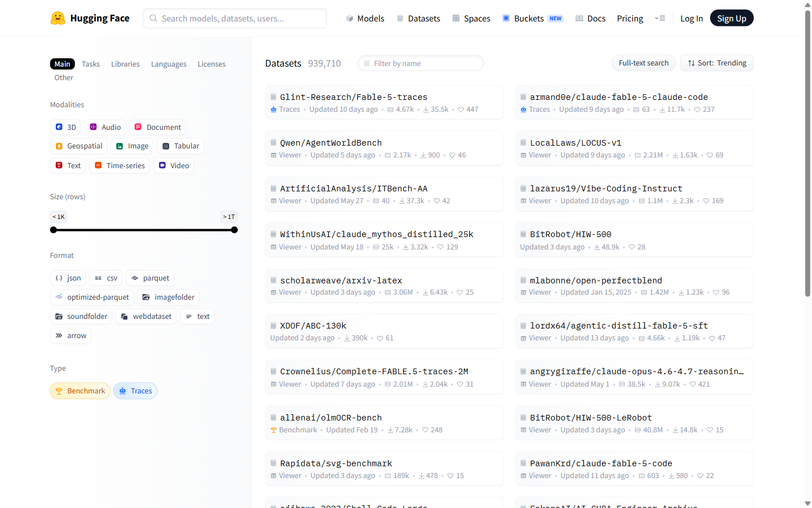Click the Buckets icon in navbar
812x508 pixels.
(506, 18)
